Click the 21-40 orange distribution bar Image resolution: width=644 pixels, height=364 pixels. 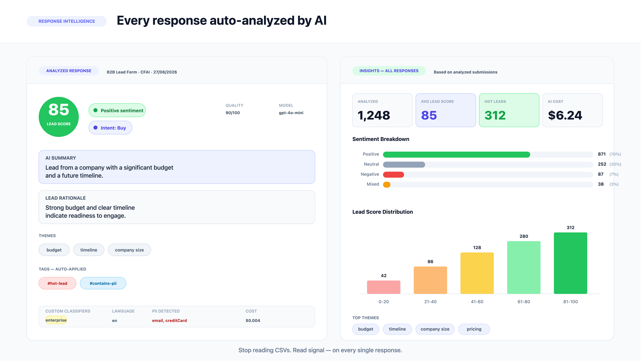(433, 281)
